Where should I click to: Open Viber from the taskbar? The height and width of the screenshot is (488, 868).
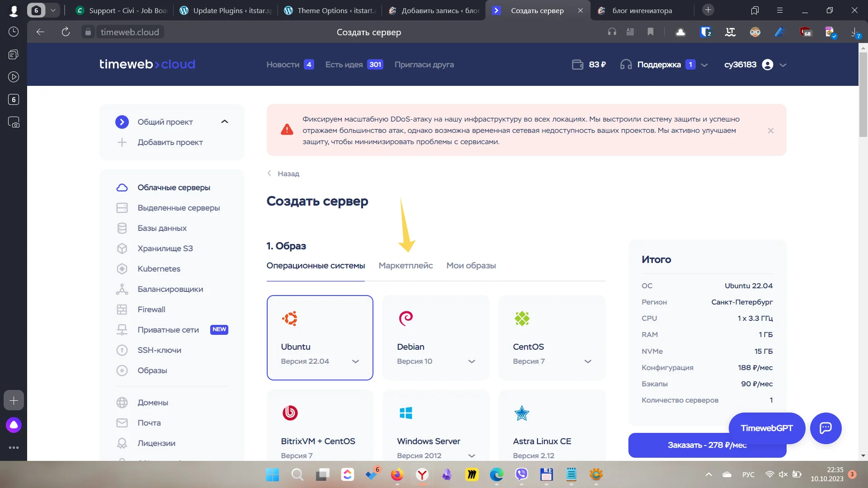click(522, 474)
